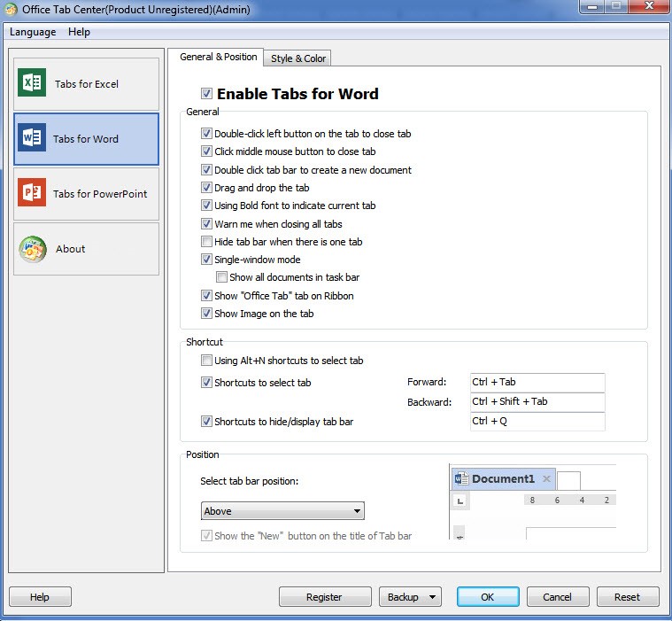Screen dimensions: 672x621
Task: Click the Cancel button
Action: tap(558, 597)
